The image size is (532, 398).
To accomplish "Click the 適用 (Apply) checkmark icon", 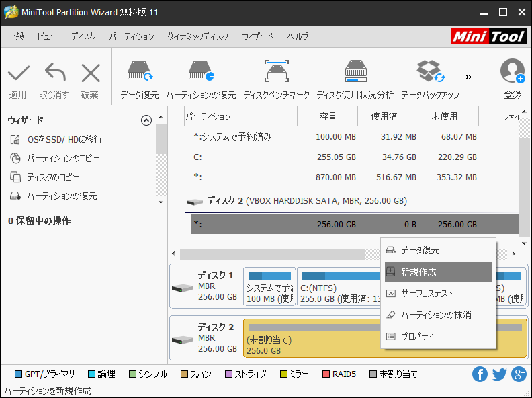I will pyautogui.click(x=18, y=73).
